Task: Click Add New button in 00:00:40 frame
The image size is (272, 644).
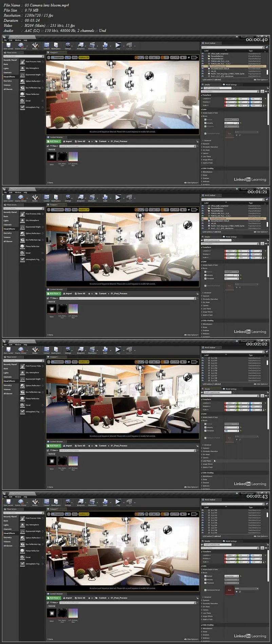Action: (54, 141)
